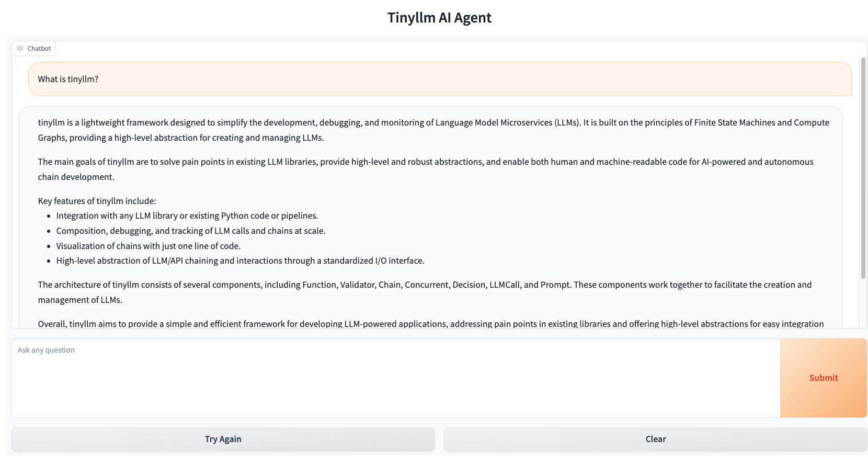Click the Visualization of chains bullet point
The image size is (868, 463).
pyautogui.click(x=148, y=245)
